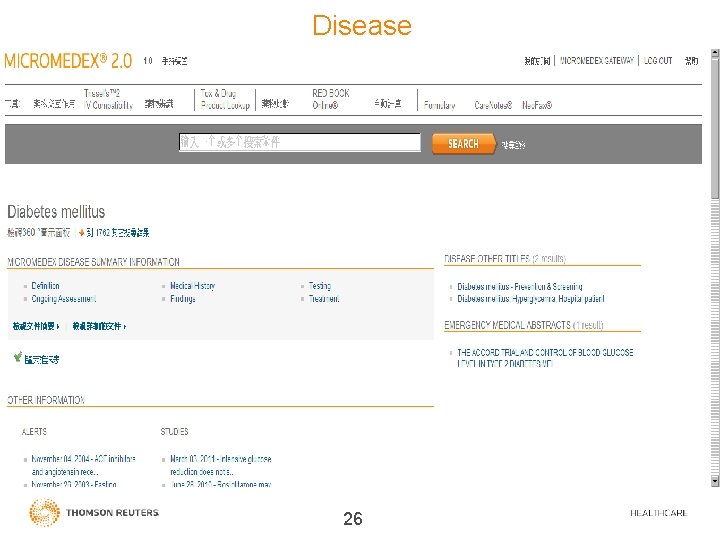Click the ALERTS column label

click(x=34, y=432)
